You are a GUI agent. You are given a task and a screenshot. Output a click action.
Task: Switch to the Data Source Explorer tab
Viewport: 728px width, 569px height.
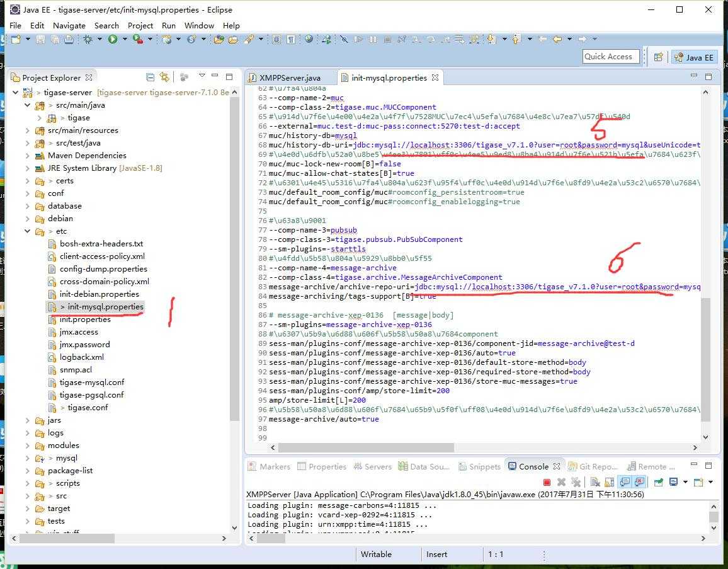click(424, 466)
